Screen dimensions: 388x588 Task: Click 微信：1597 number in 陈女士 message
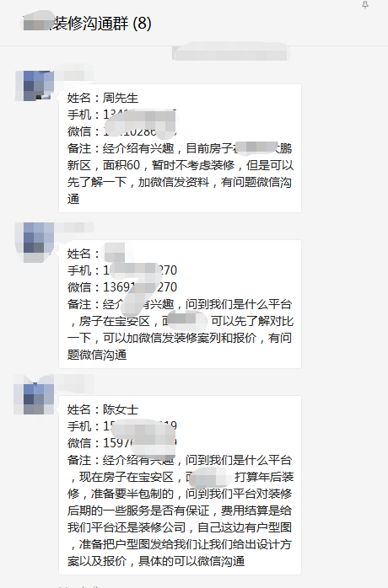tap(122, 443)
